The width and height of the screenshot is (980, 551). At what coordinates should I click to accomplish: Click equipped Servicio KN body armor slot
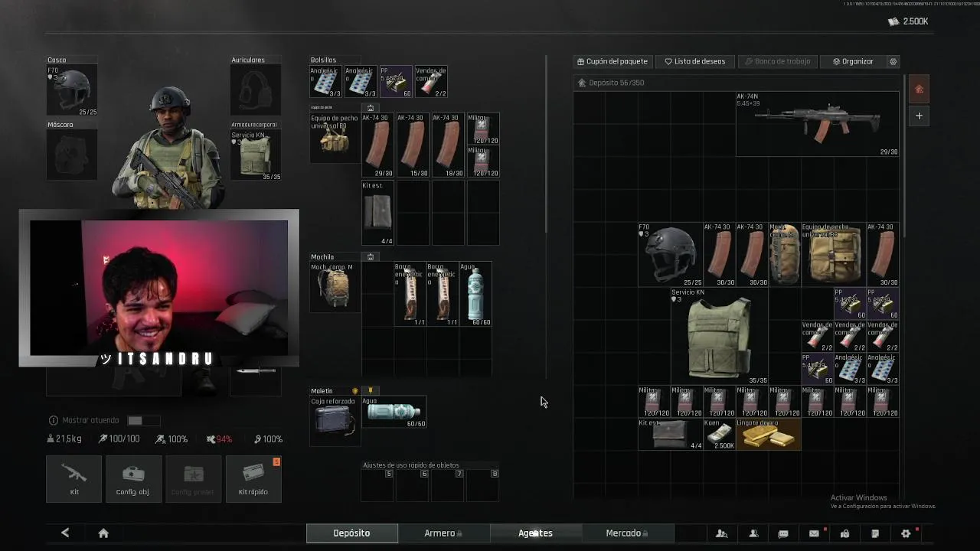pyautogui.click(x=256, y=155)
